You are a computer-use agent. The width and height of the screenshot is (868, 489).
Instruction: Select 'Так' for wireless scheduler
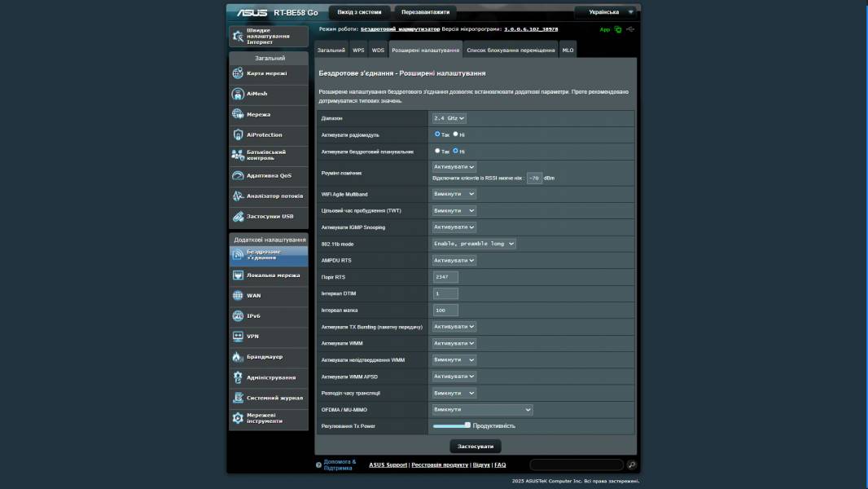click(x=437, y=151)
